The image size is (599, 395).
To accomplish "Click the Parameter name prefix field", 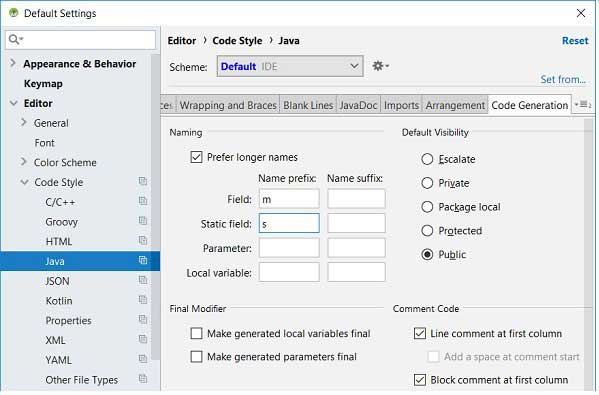I will (289, 248).
